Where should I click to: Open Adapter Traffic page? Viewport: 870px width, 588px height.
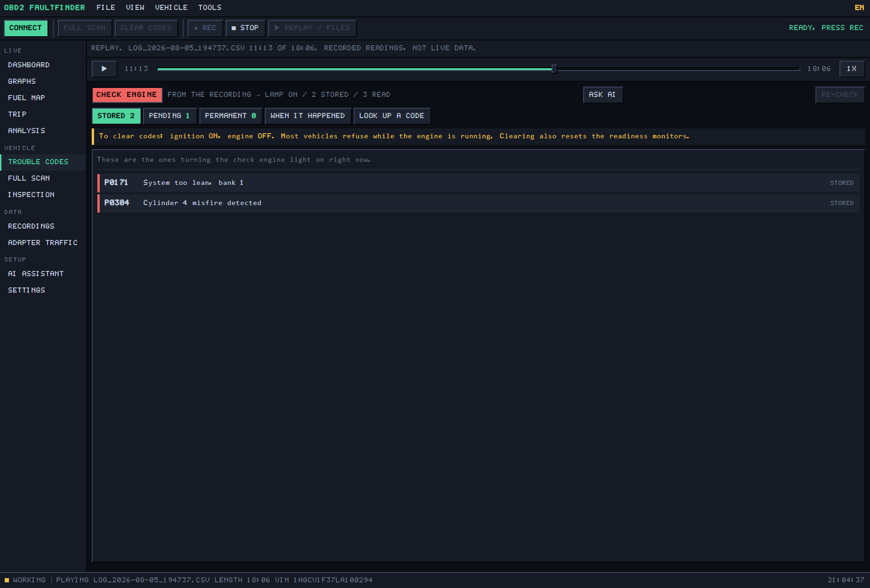coord(43,243)
